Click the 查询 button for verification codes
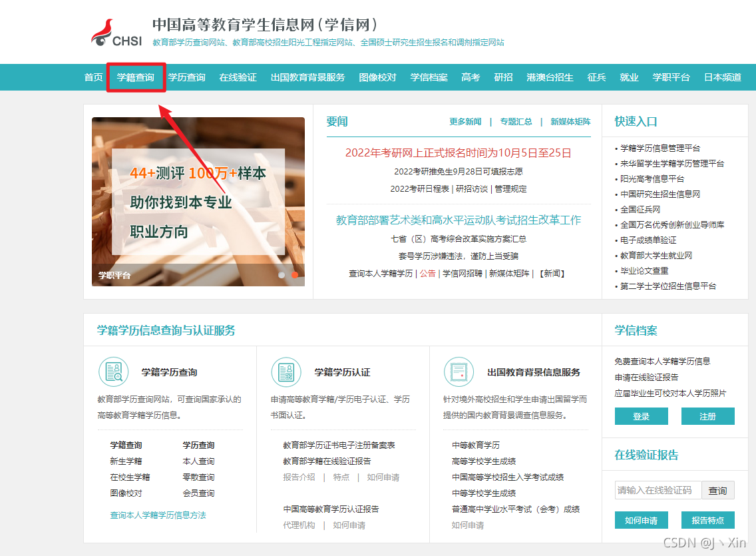 coord(718,490)
